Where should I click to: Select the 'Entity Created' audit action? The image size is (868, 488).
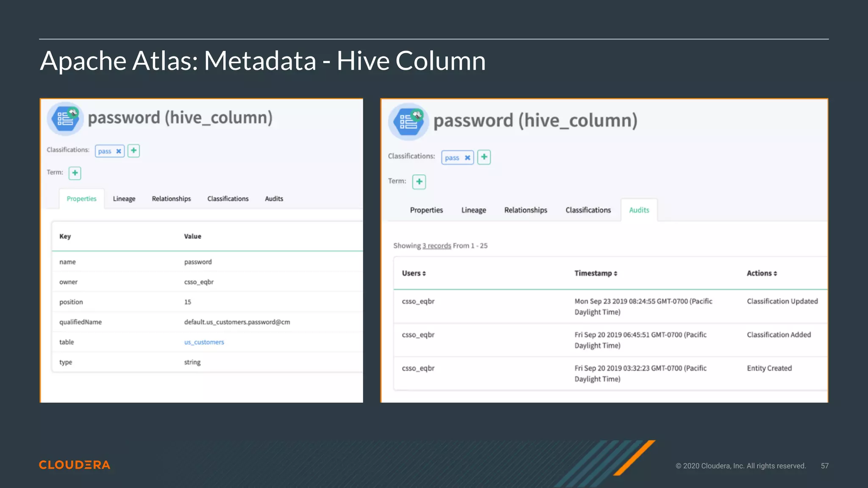769,368
